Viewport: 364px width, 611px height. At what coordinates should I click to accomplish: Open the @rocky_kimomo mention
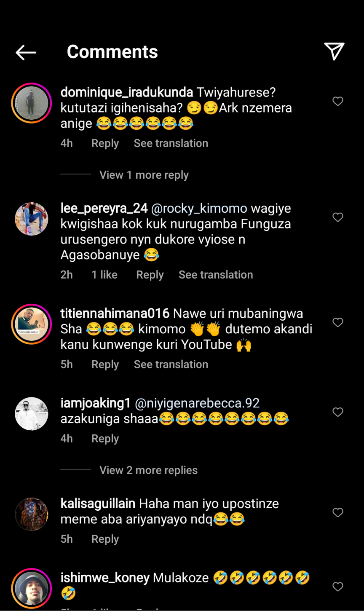[199, 209]
